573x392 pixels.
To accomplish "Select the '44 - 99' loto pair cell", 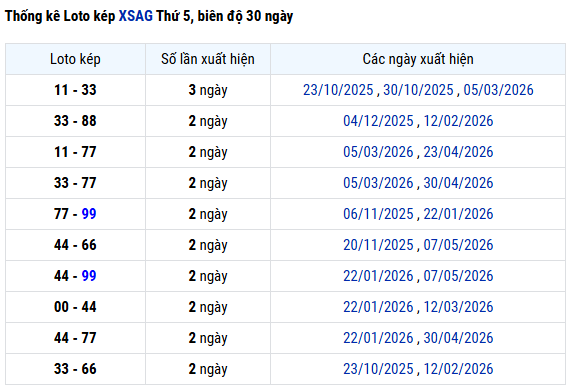I will 75,276.
